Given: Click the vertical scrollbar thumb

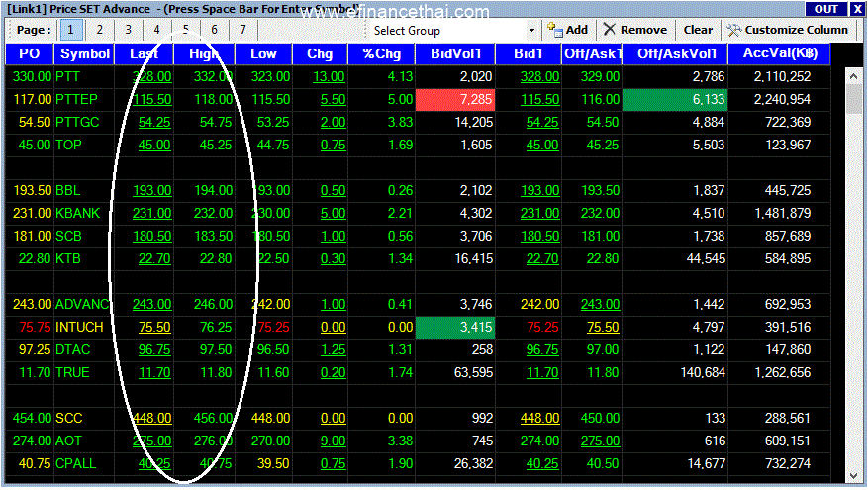Looking at the screenshot, I should (853, 100).
